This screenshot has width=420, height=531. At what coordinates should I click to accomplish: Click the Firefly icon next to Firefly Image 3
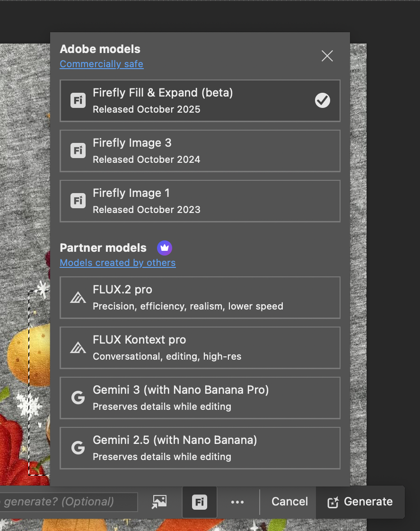78,150
